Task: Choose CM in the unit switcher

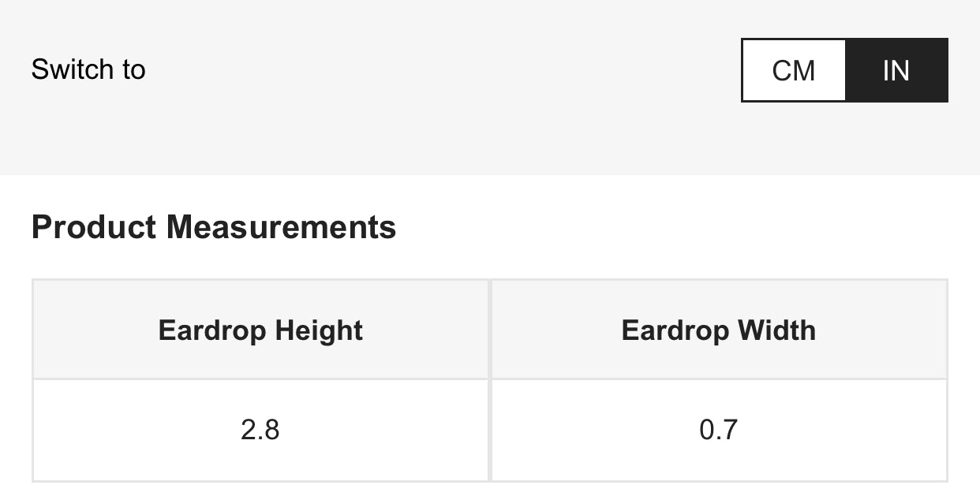Action: pos(794,70)
